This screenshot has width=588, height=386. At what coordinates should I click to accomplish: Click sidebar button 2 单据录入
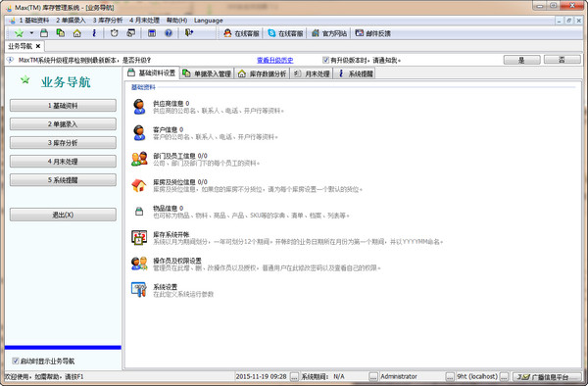point(63,124)
